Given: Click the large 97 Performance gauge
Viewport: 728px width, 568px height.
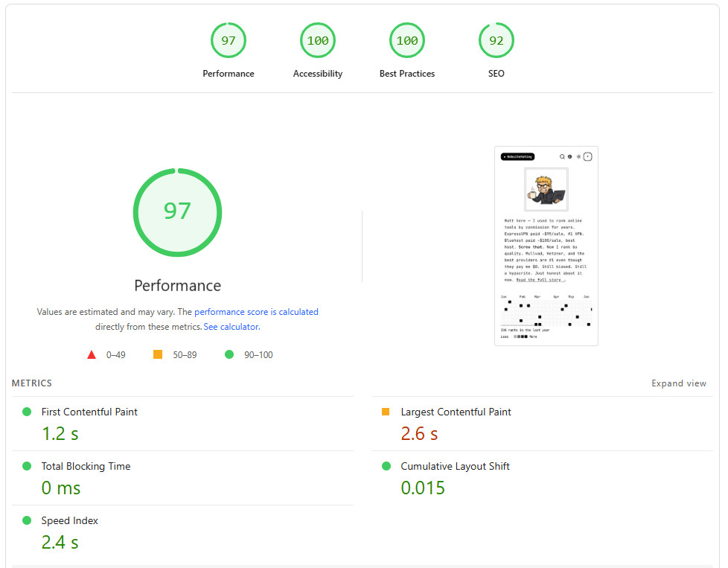Looking at the screenshot, I should click(177, 212).
